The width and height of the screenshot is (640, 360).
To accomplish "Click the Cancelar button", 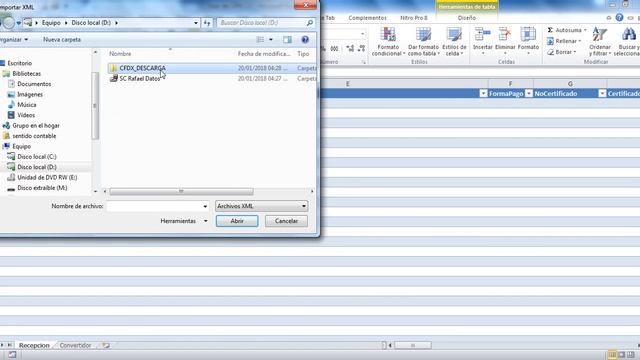I will 286,221.
